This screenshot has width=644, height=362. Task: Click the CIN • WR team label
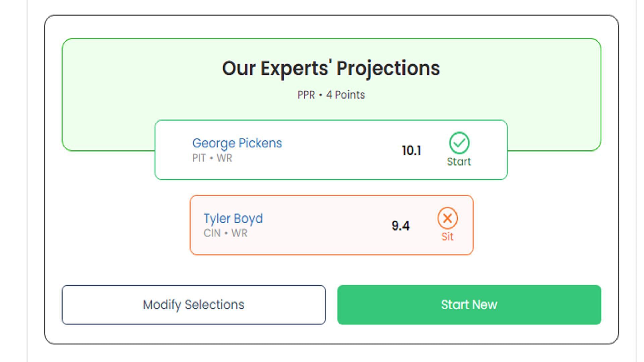[x=225, y=233]
